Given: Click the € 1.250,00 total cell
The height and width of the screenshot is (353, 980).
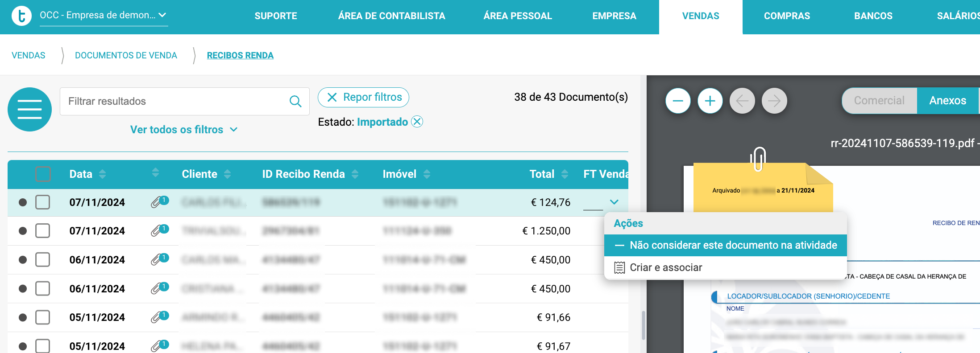Looking at the screenshot, I should tap(546, 231).
